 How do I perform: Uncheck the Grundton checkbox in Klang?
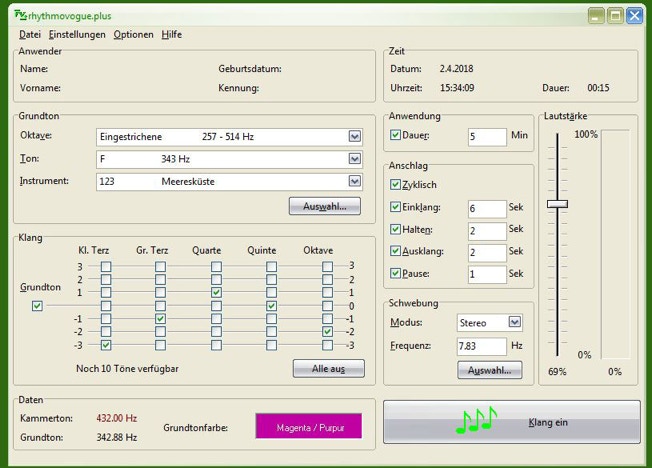point(37,306)
